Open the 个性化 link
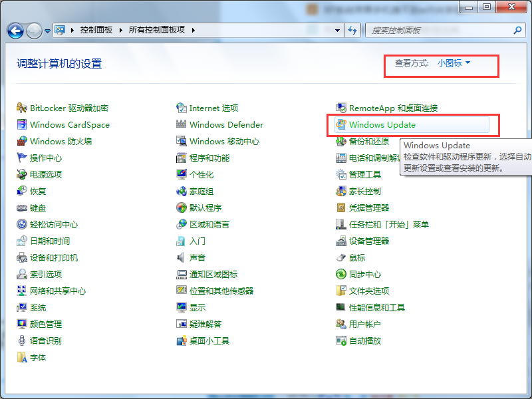Viewport: 532px width, 399px height. coord(201,174)
